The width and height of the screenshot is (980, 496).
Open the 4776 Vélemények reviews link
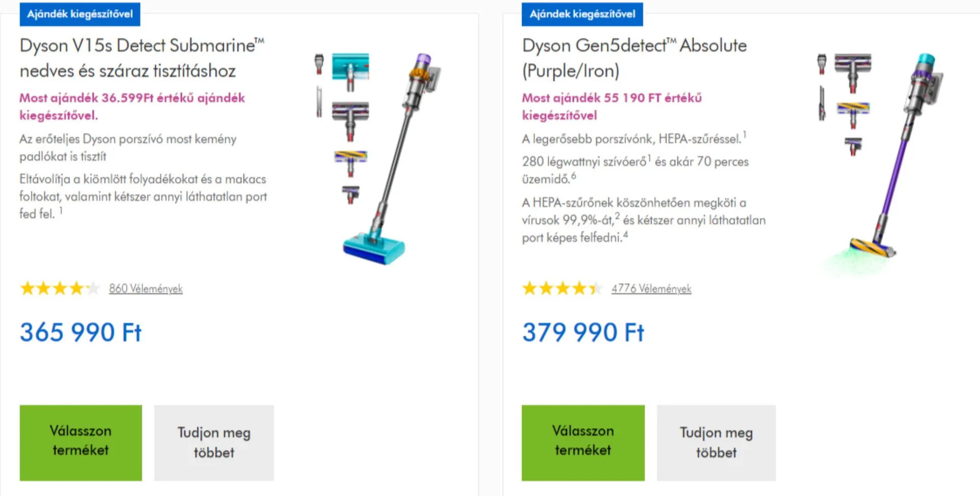click(x=651, y=289)
